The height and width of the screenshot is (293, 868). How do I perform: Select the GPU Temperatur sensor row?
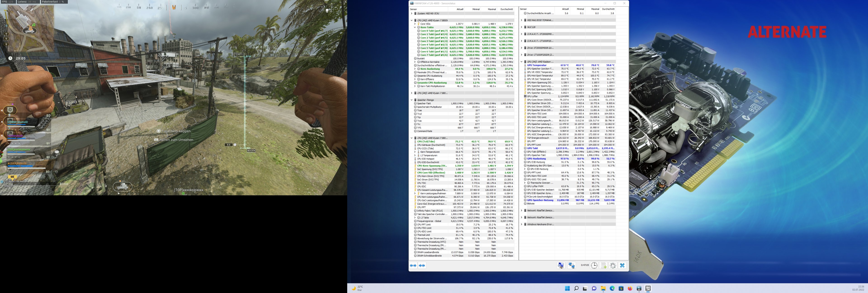[537, 65]
